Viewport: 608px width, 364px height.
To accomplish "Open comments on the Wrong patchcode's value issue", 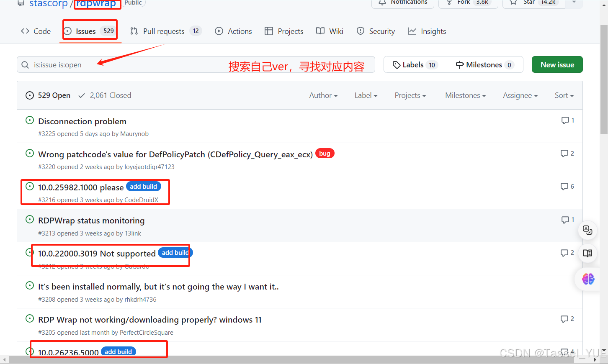I will (x=567, y=154).
